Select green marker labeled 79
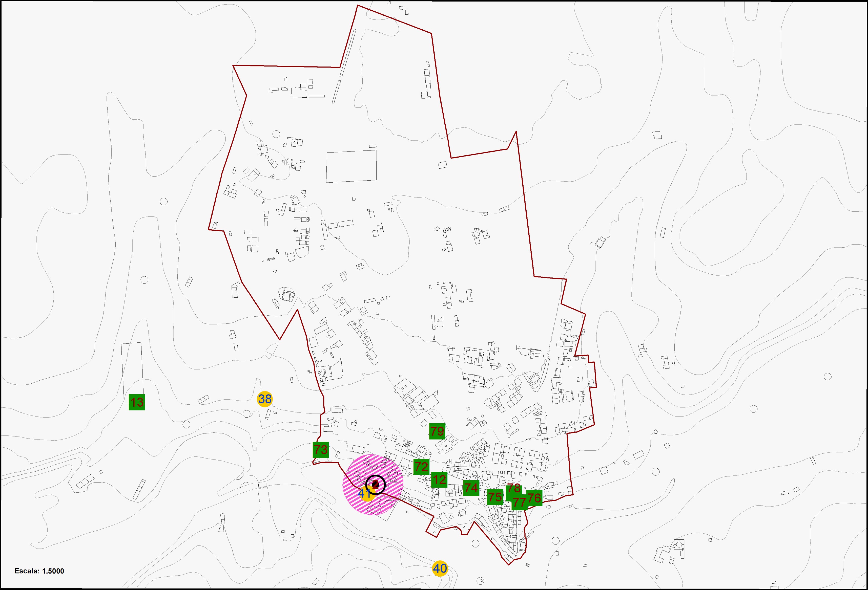The height and width of the screenshot is (590, 868). click(437, 431)
